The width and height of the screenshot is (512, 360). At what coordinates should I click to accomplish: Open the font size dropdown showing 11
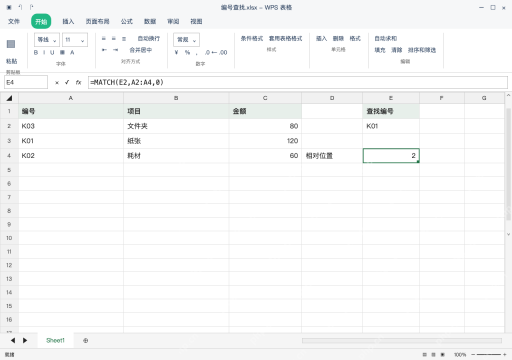[x=75, y=40]
